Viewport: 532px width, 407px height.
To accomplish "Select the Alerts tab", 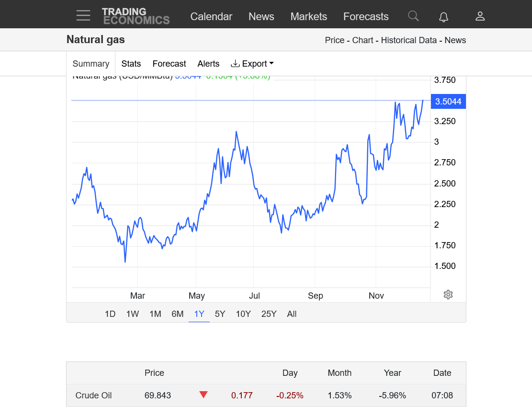I will (x=208, y=64).
